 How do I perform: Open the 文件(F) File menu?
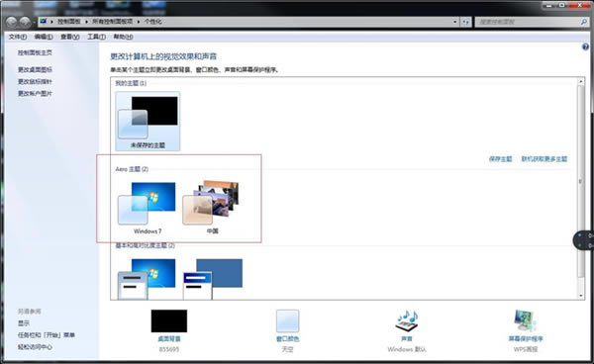(x=18, y=37)
